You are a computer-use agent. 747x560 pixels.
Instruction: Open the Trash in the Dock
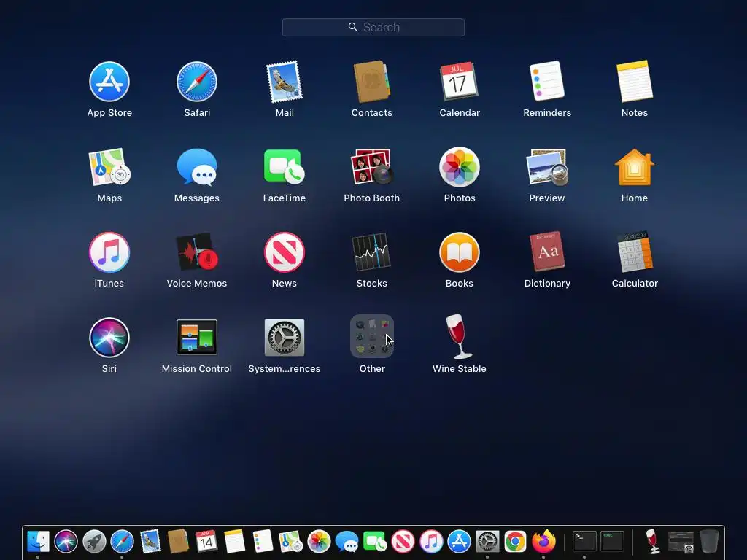coord(709,542)
